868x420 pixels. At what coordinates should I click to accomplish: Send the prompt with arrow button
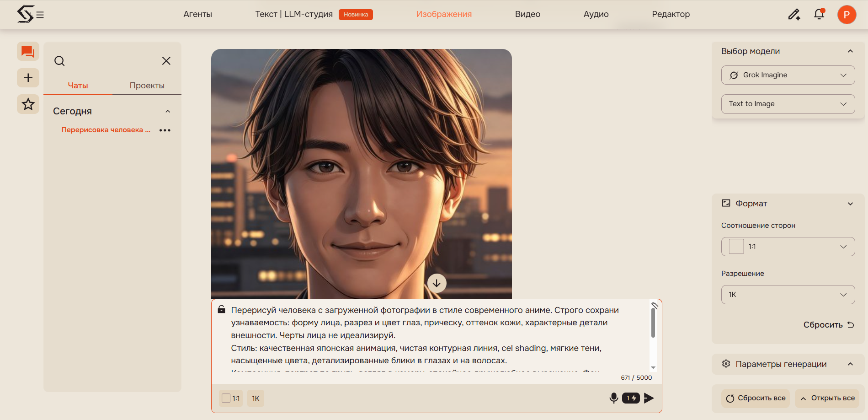pos(649,398)
